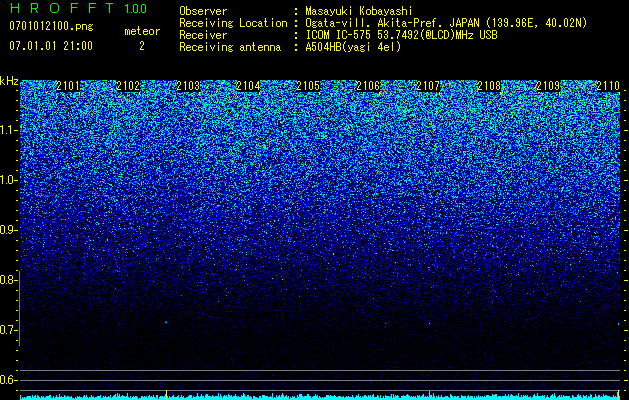The width and height of the screenshot is (629, 400).
Task: Click the meteor count value 2
Action: [x=142, y=46]
